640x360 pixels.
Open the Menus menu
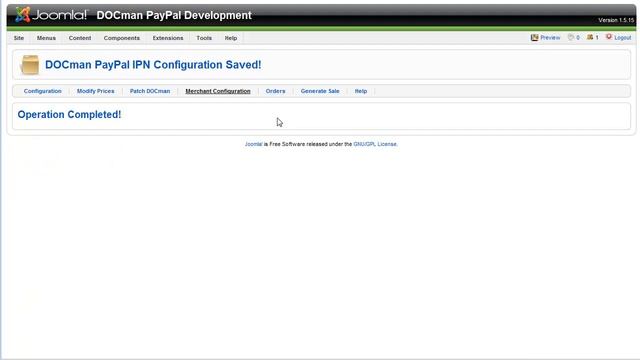click(46, 38)
